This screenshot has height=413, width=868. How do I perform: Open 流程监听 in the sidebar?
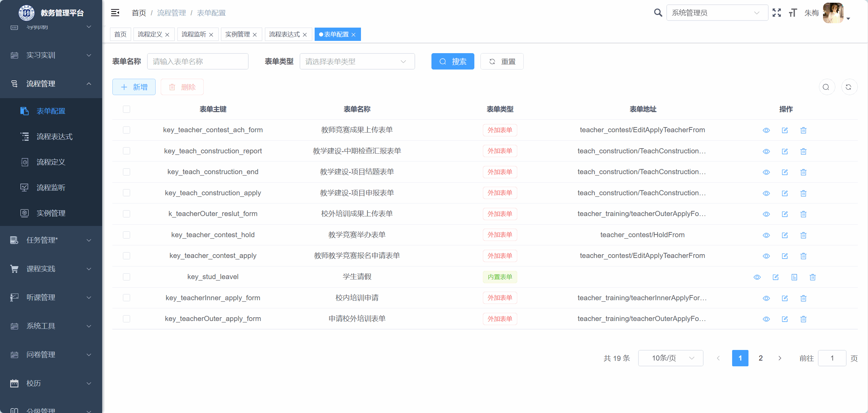coord(51,187)
